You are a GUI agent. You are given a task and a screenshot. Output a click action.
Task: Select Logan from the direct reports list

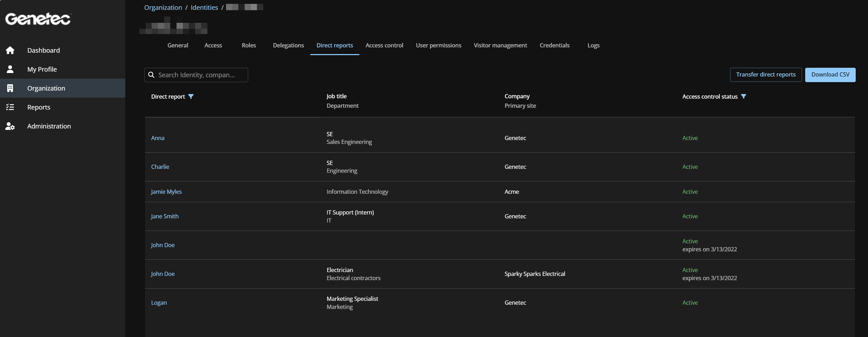159,303
